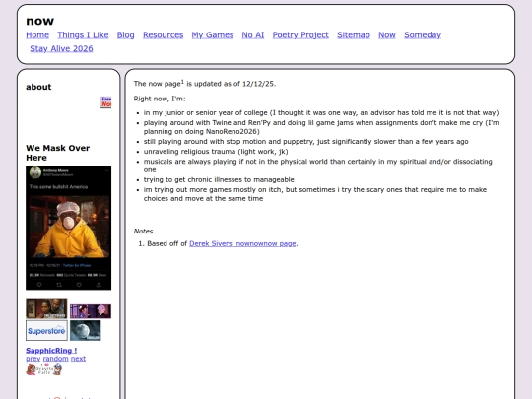532x399 pixels.
Task: Click the small red-blue badge under about
Action: point(105,102)
